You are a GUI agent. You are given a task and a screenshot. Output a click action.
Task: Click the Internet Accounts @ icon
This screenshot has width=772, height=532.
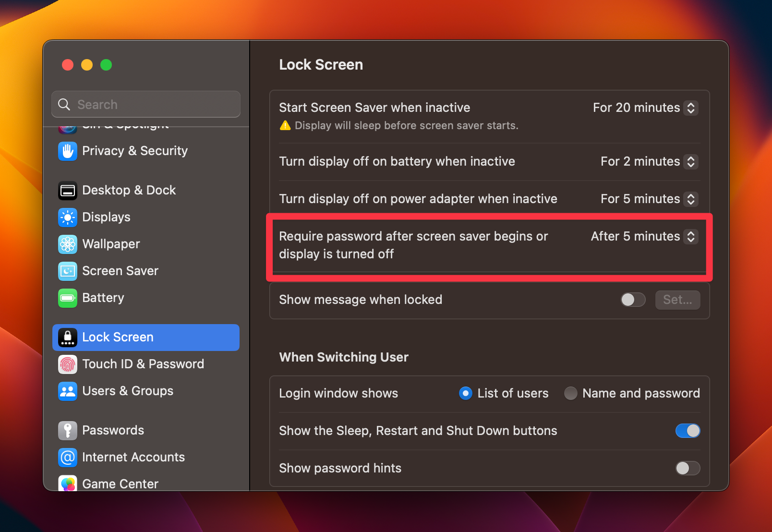(x=68, y=457)
